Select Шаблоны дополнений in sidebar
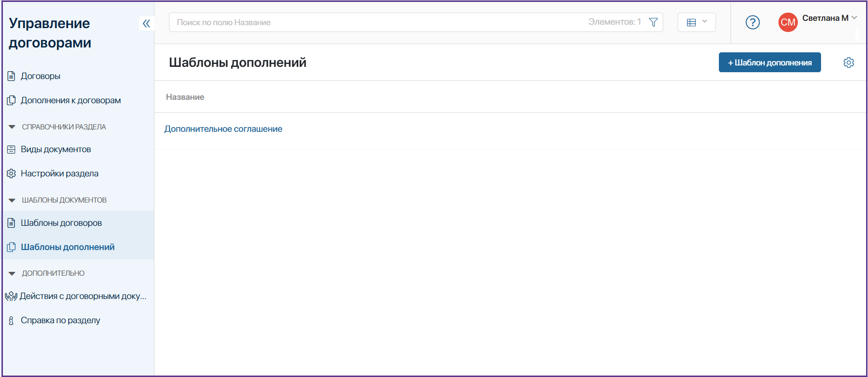Screen dimensions: 868x377 68,247
